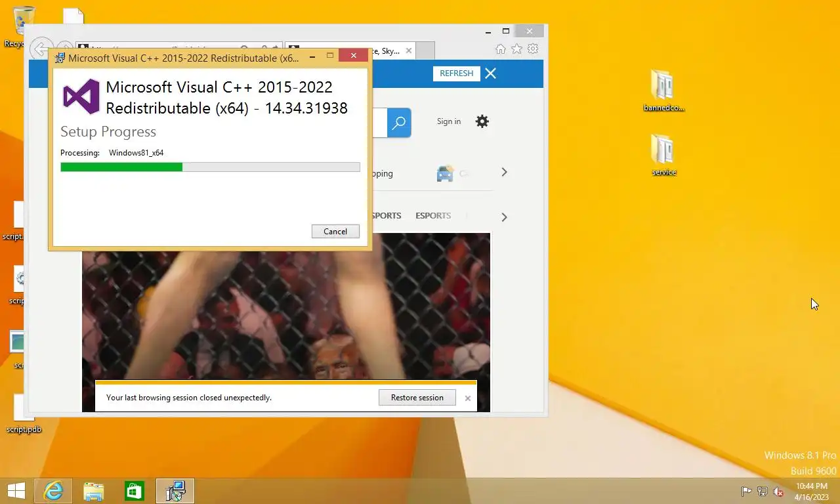Select the service desktop folder
The height and width of the screenshot is (504, 840).
click(663, 156)
